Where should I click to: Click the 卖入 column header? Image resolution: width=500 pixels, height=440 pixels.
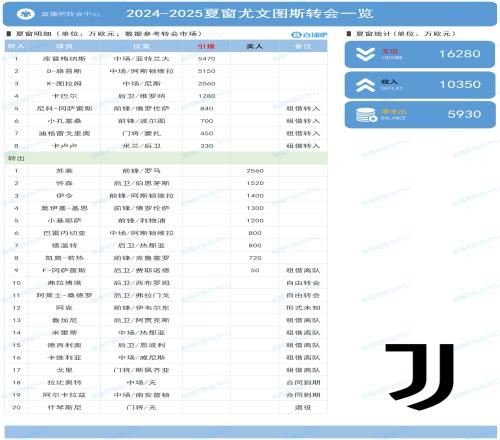click(x=255, y=46)
